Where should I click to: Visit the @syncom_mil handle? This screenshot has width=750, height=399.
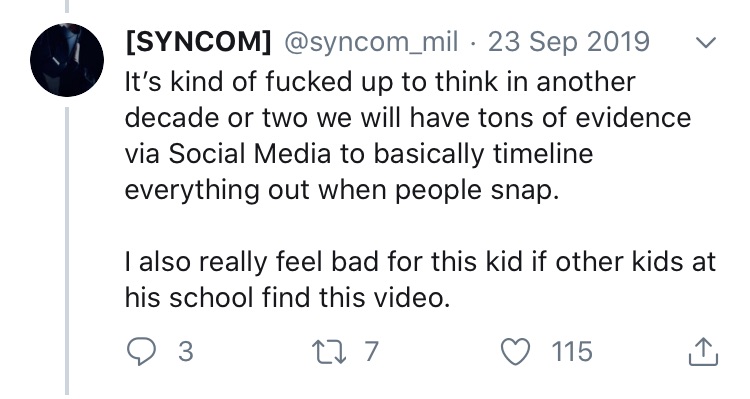click(x=371, y=42)
